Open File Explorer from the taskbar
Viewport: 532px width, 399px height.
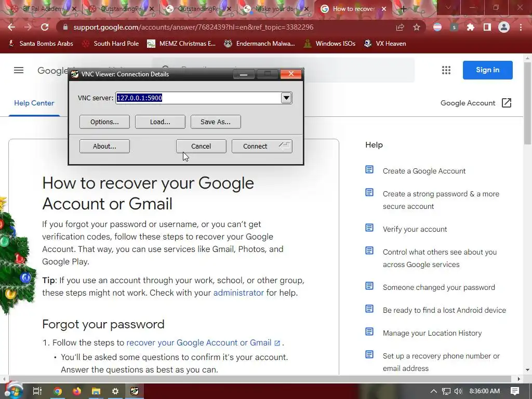[96, 391]
